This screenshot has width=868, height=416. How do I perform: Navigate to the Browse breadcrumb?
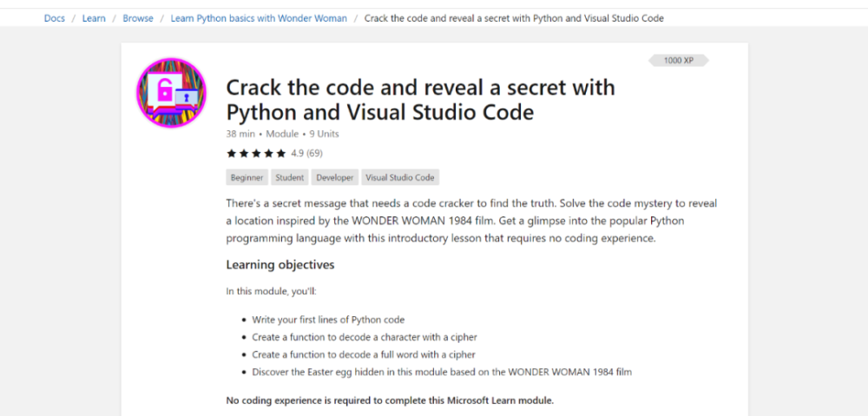tap(138, 18)
